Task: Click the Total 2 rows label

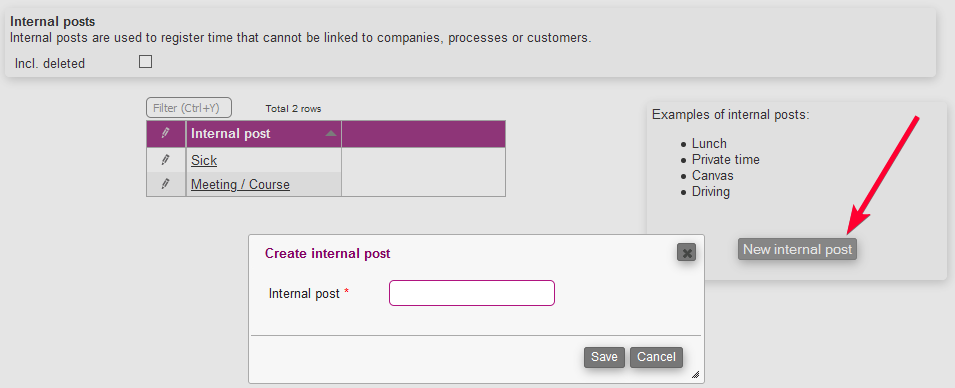Action: 294,109
